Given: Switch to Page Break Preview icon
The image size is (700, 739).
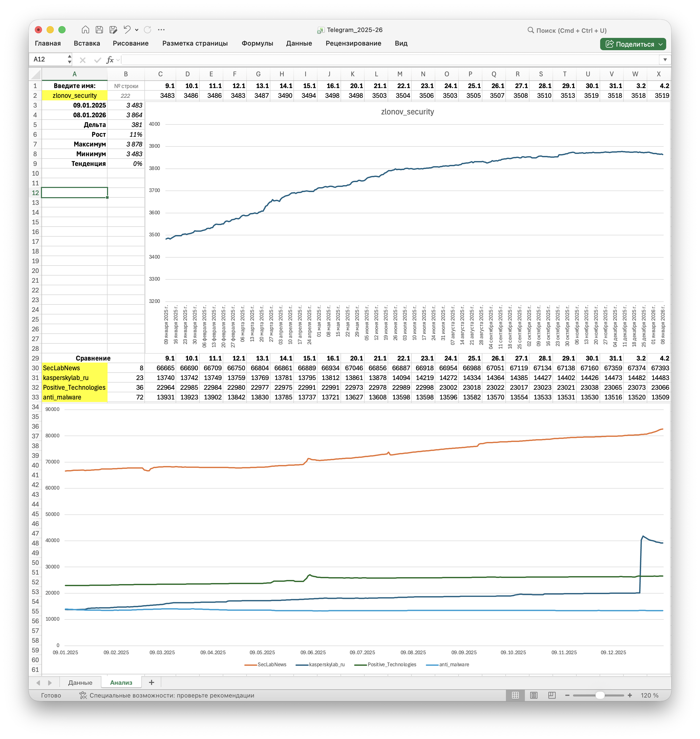Looking at the screenshot, I should (551, 695).
